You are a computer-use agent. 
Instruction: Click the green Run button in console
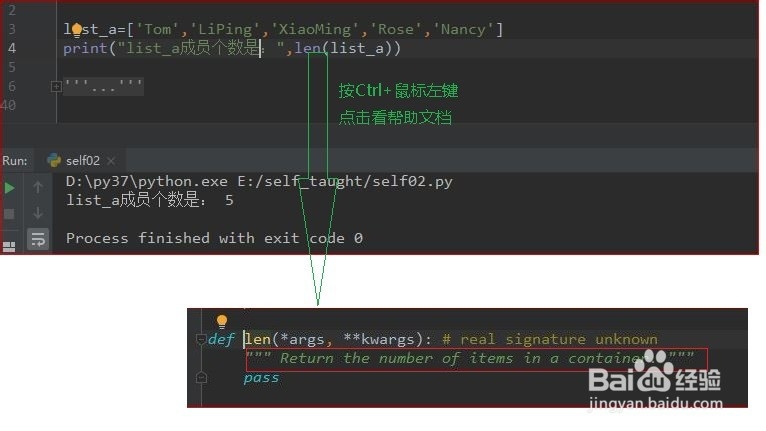click(x=9, y=188)
